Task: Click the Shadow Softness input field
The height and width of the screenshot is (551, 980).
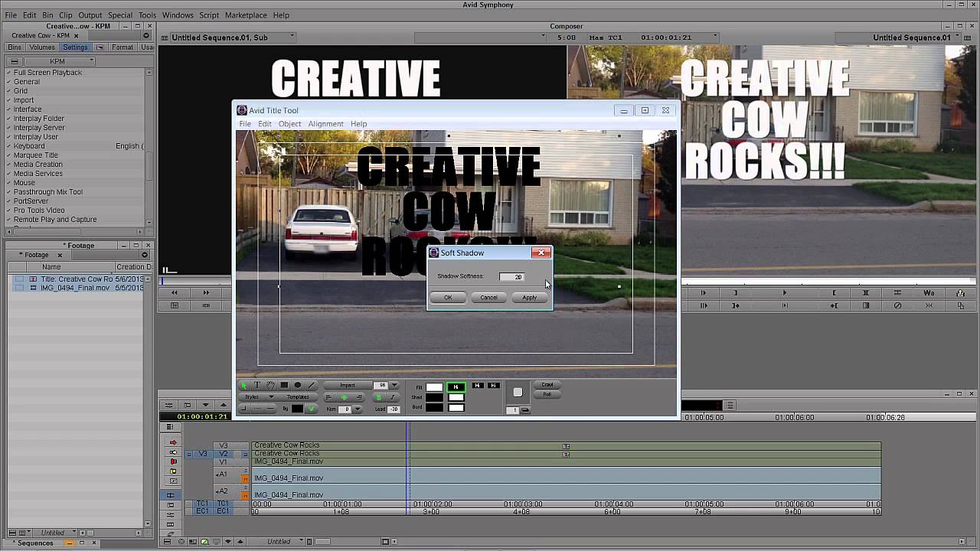Action: (511, 276)
